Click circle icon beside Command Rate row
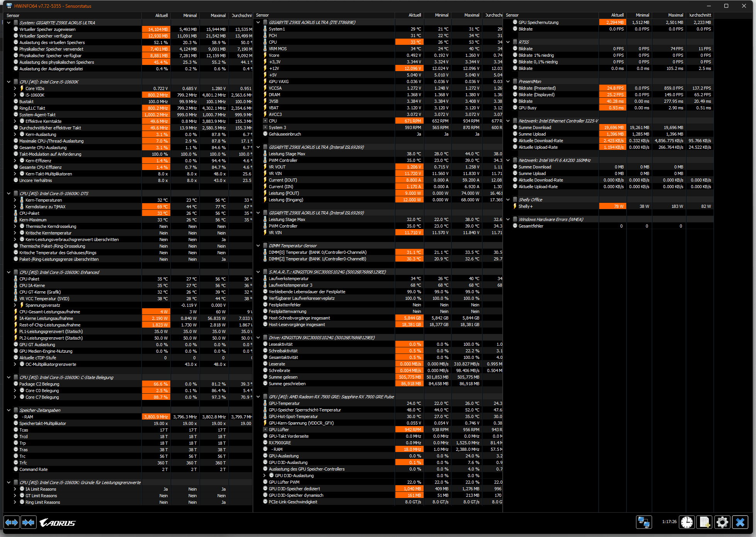This screenshot has height=537, width=756. pyautogui.click(x=16, y=469)
